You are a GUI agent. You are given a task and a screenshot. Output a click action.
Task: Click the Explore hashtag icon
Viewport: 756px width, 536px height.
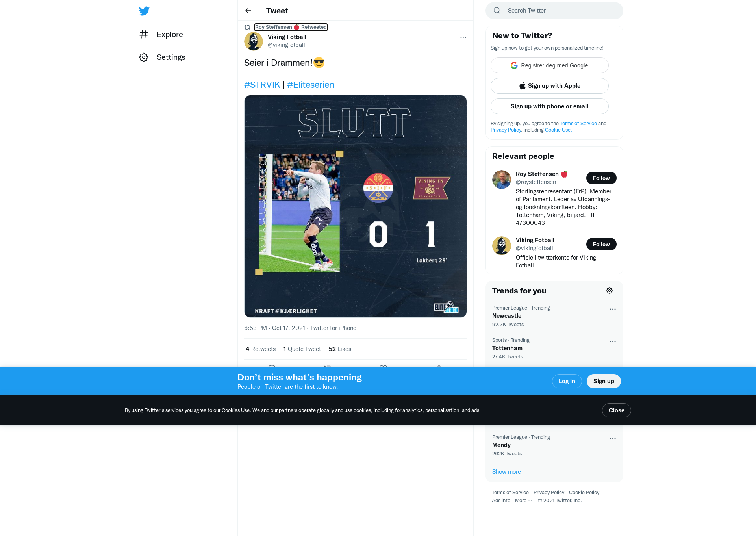coord(144,34)
